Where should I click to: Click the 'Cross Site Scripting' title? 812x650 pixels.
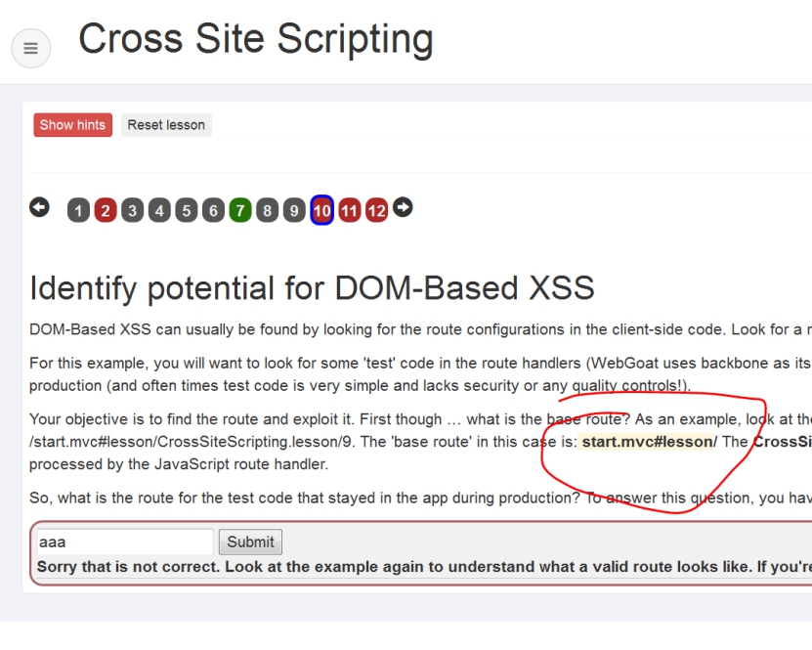click(x=256, y=39)
